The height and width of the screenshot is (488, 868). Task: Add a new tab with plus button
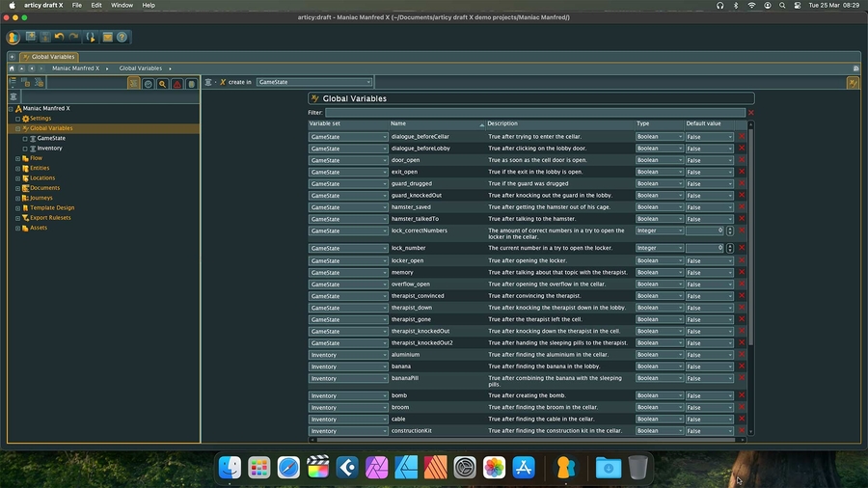13,57
